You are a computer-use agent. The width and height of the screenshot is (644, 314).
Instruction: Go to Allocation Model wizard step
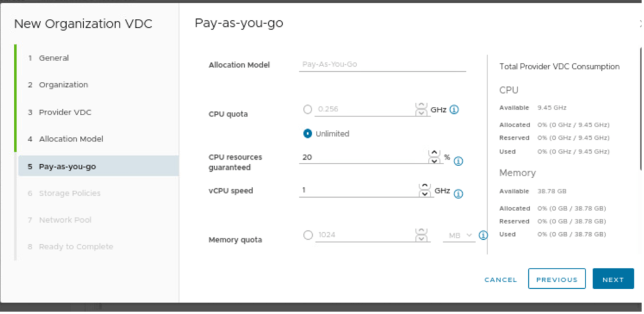(71, 139)
